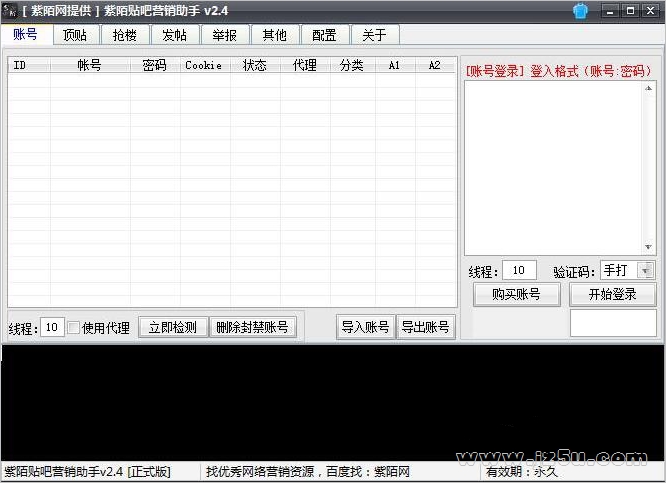Close the application window
This screenshot has height=483, width=666.
[x=650, y=11]
